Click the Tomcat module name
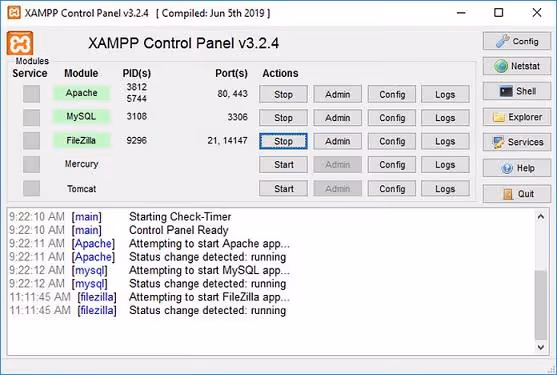The width and height of the screenshot is (557, 375). (x=81, y=189)
